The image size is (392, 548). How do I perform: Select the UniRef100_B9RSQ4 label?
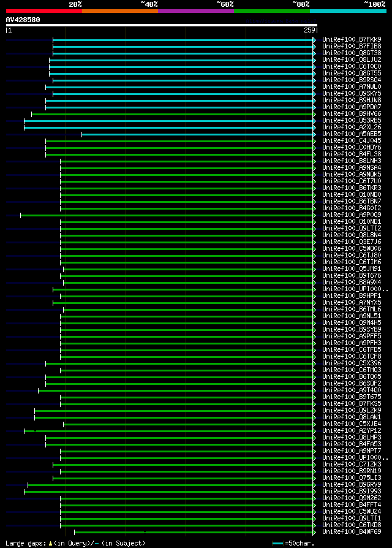[352, 80]
